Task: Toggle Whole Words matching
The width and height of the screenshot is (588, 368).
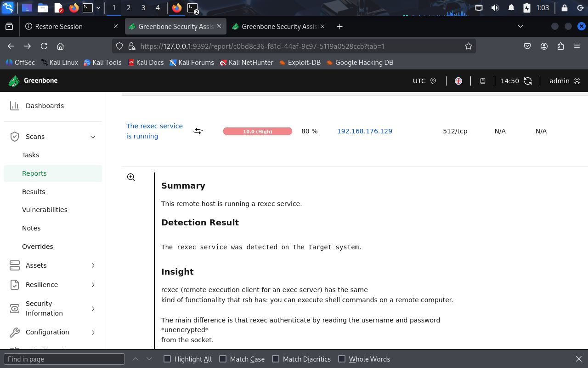Action: pos(342,359)
